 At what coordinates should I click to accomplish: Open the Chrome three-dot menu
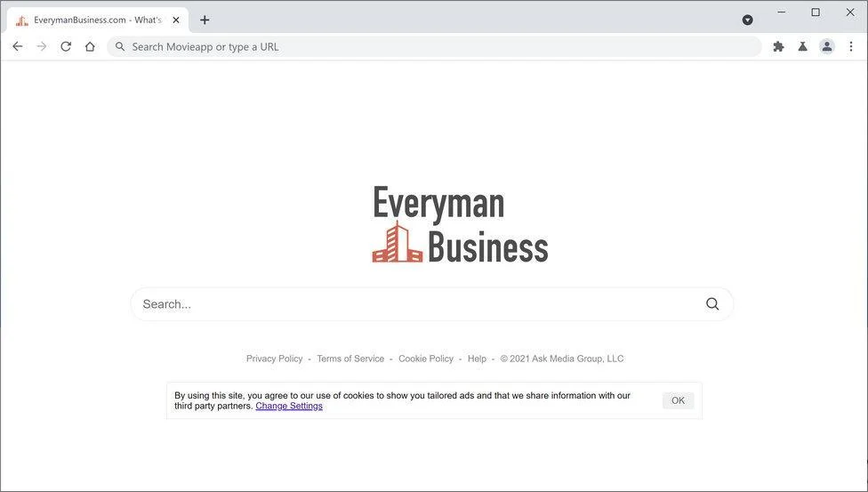pyautogui.click(x=851, y=46)
